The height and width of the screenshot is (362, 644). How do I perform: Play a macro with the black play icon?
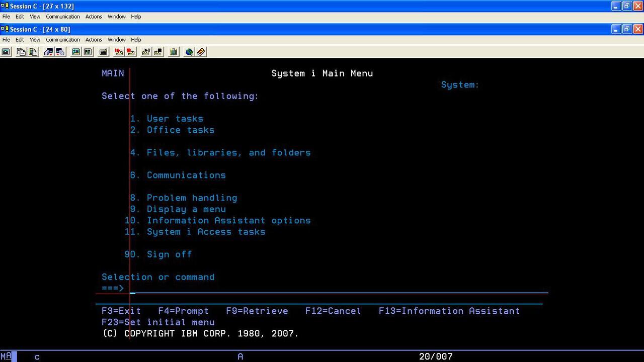pyautogui.click(x=146, y=52)
